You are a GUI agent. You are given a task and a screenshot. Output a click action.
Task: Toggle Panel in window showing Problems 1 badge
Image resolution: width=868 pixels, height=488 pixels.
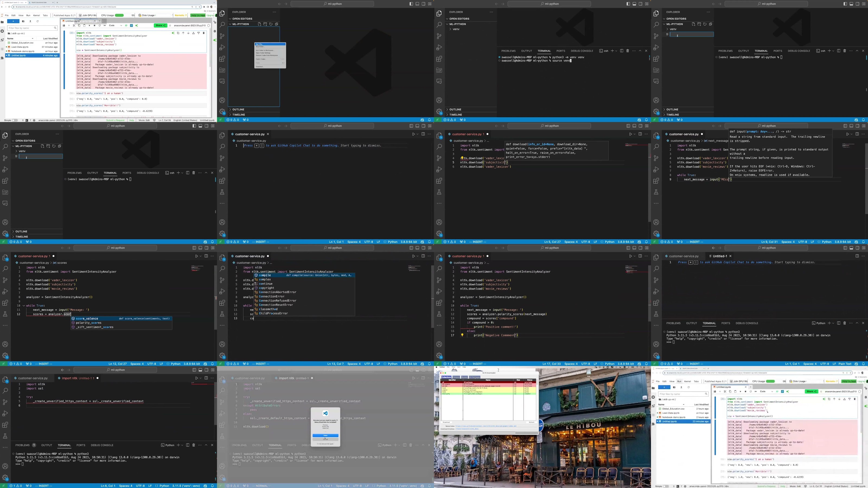200,370
